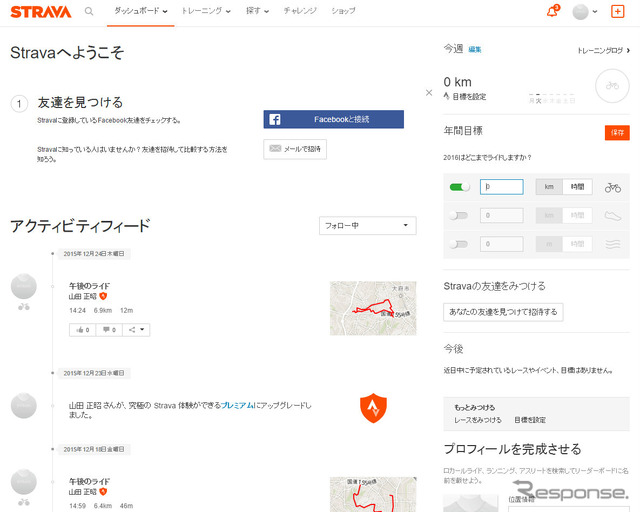Open share menu on Dec 24 ride
Image resolution: width=640 pixels, height=512 pixels.
click(x=136, y=329)
